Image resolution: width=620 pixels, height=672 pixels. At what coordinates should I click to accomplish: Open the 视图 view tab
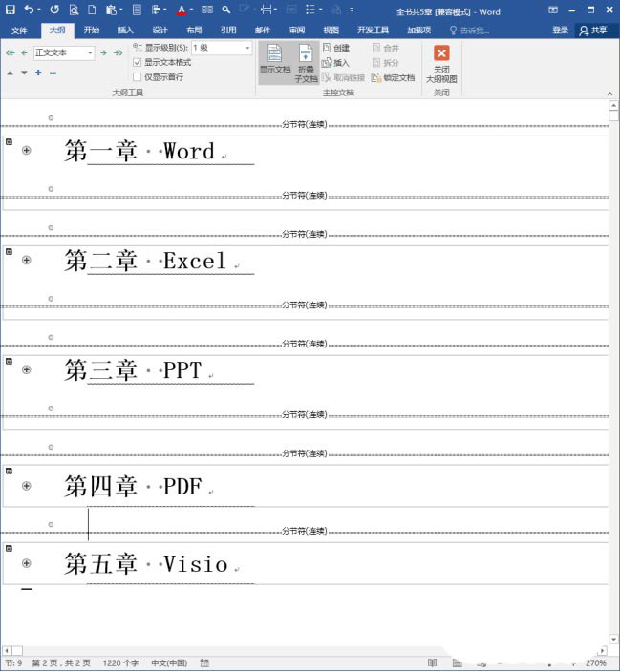pos(331,30)
